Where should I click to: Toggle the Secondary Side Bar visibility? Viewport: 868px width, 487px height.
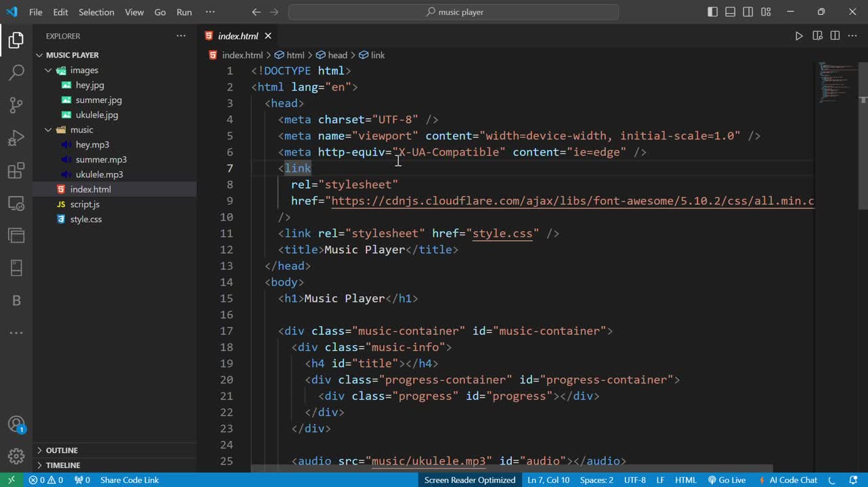[x=748, y=12]
